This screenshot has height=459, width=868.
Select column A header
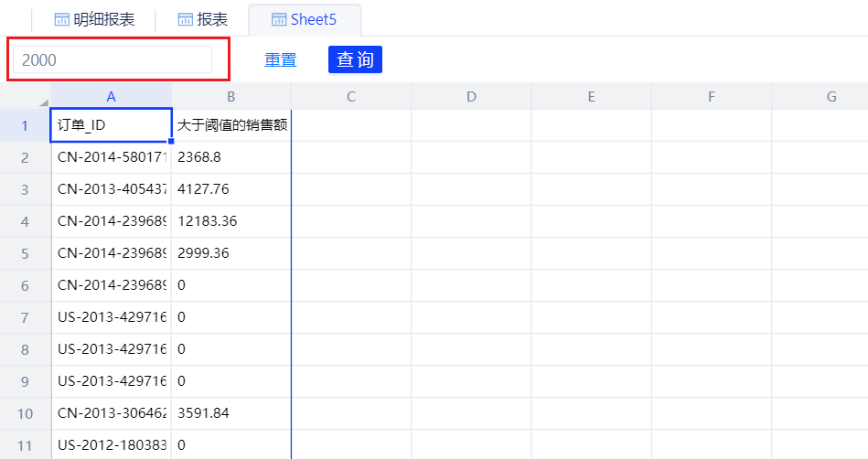click(x=111, y=96)
